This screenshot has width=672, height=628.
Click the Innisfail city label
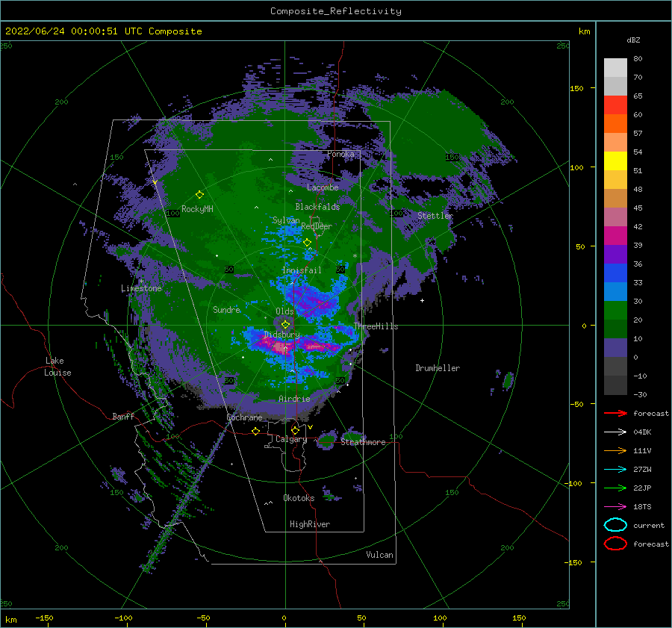[302, 270]
